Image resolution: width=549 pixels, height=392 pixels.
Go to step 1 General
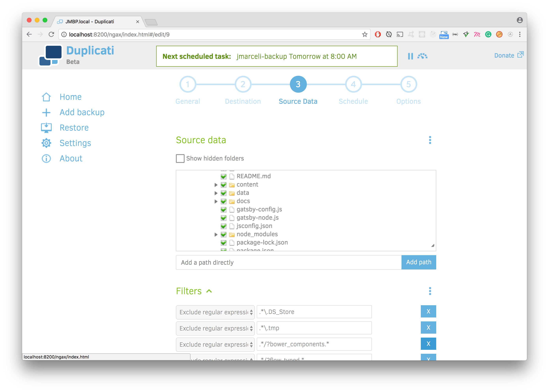pyautogui.click(x=188, y=84)
